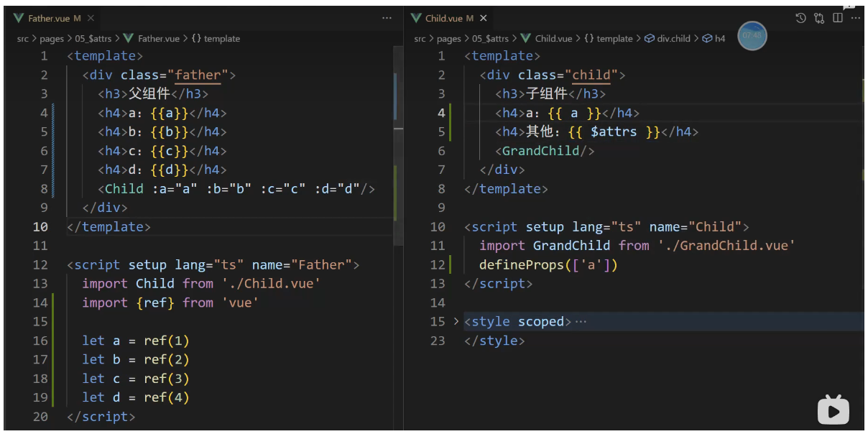
Task: Click 'let a = ref(1)' line
Action: (136, 341)
